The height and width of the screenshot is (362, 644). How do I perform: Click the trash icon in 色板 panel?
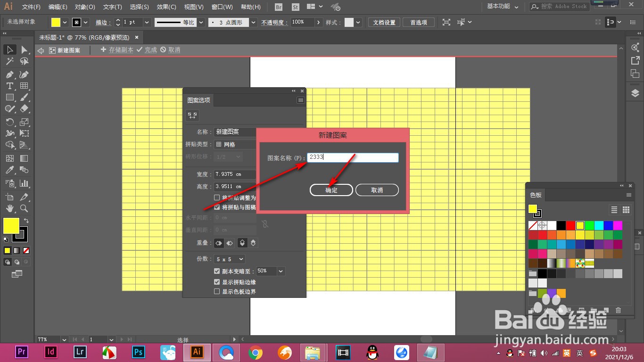(x=619, y=310)
